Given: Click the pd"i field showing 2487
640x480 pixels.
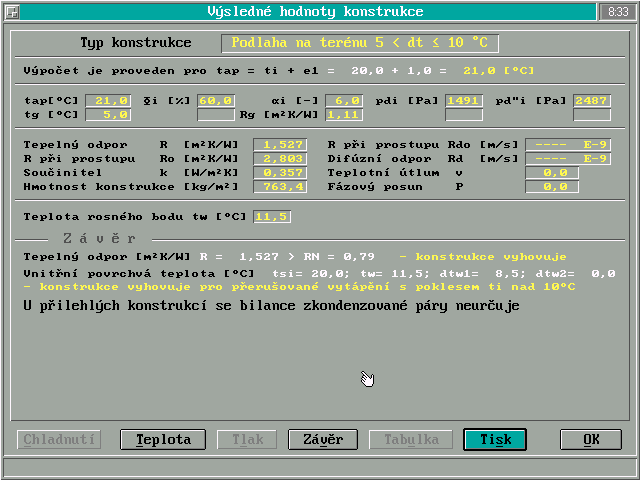Looking at the screenshot, I should pos(592,101).
